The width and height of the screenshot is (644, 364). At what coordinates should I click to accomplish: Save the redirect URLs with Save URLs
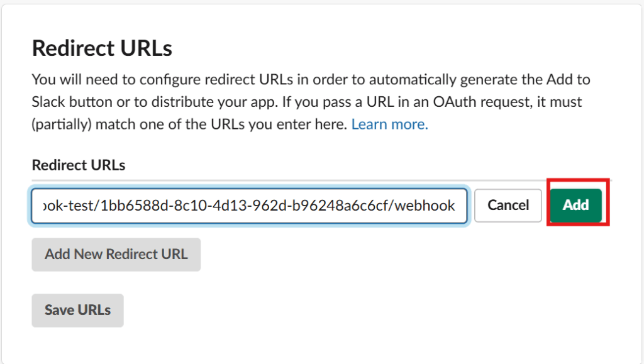tap(77, 310)
